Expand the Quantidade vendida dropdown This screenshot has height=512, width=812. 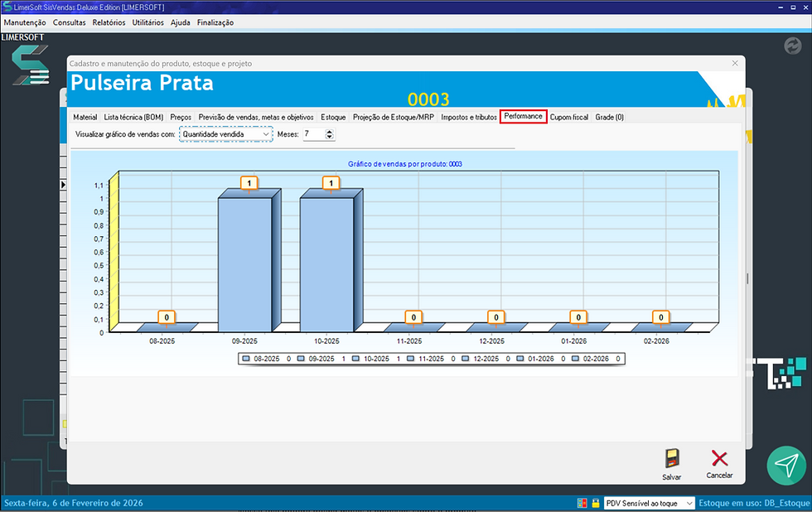(x=266, y=134)
